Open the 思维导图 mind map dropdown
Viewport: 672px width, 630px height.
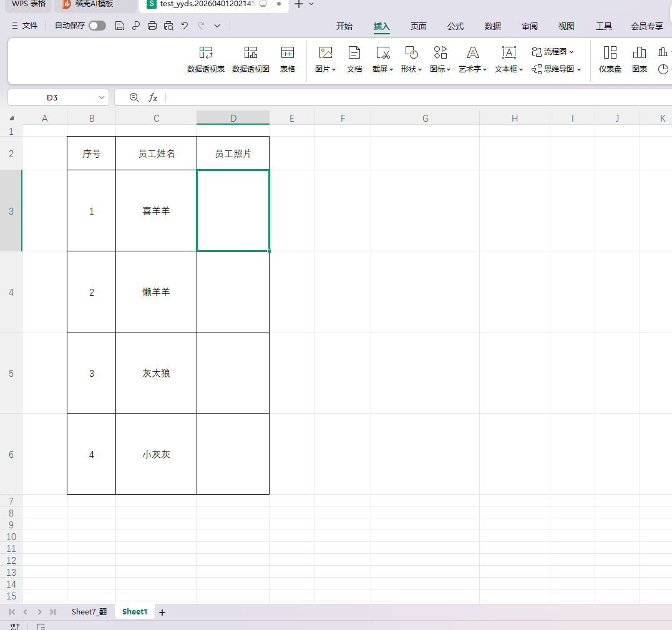[x=557, y=69]
